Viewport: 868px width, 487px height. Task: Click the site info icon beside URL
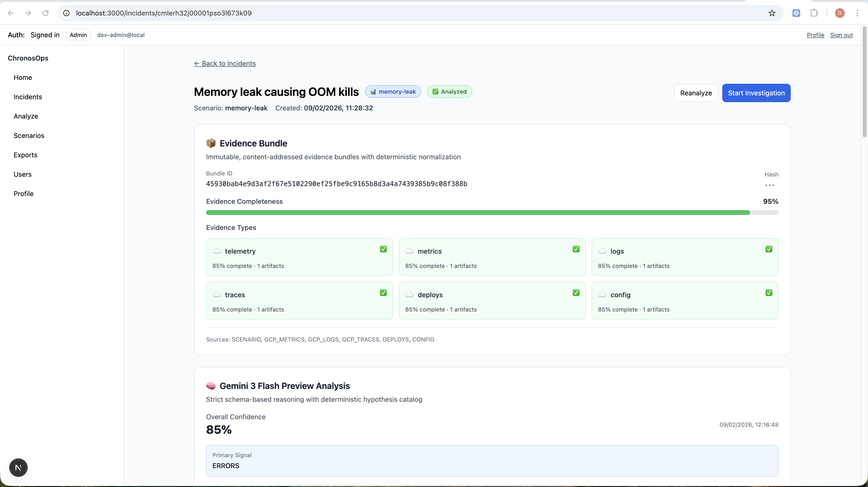point(67,13)
